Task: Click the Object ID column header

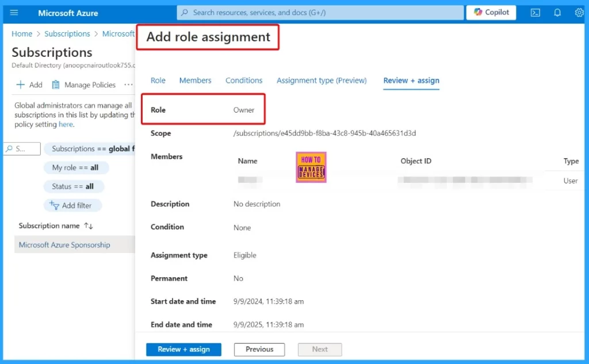Action: click(x=416, y=161)
